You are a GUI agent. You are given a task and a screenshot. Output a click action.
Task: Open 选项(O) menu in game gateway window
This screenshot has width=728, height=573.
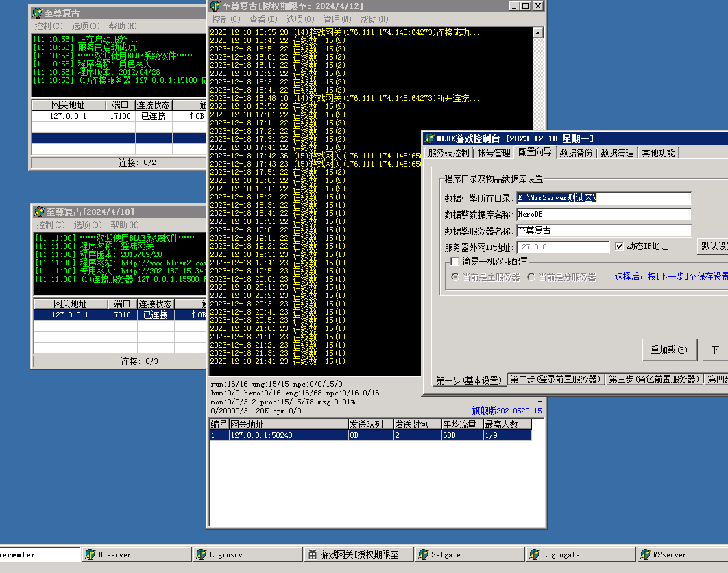pos(300,19)
